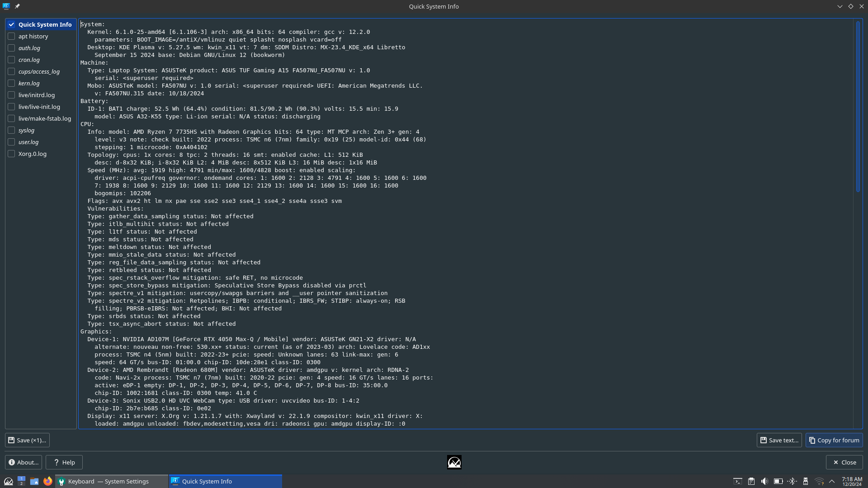
Task: Check the cron.log checkbox
Action: pyautogui.click(x=11, y=60)
